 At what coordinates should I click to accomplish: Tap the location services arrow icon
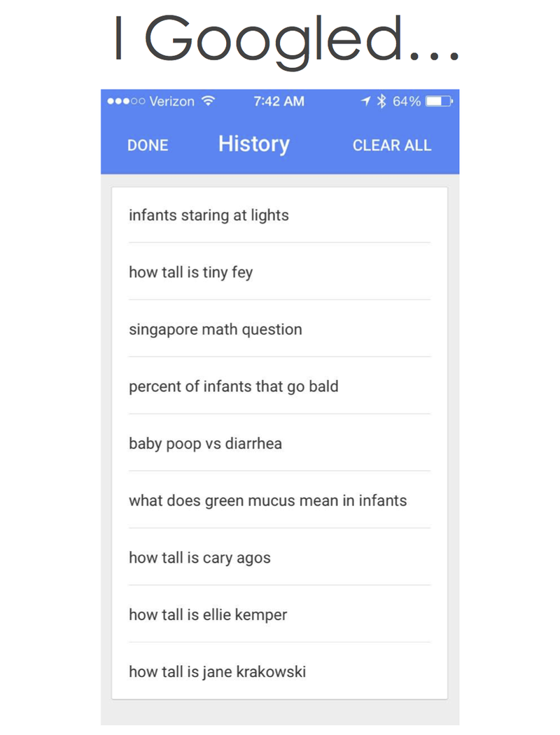pos(365,101)
